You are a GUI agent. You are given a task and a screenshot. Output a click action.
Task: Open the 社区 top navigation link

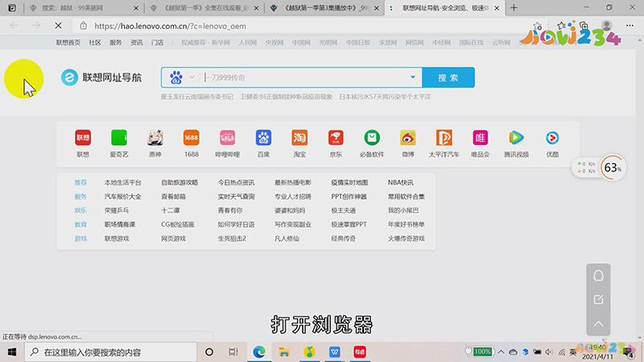tap(95, 43)
